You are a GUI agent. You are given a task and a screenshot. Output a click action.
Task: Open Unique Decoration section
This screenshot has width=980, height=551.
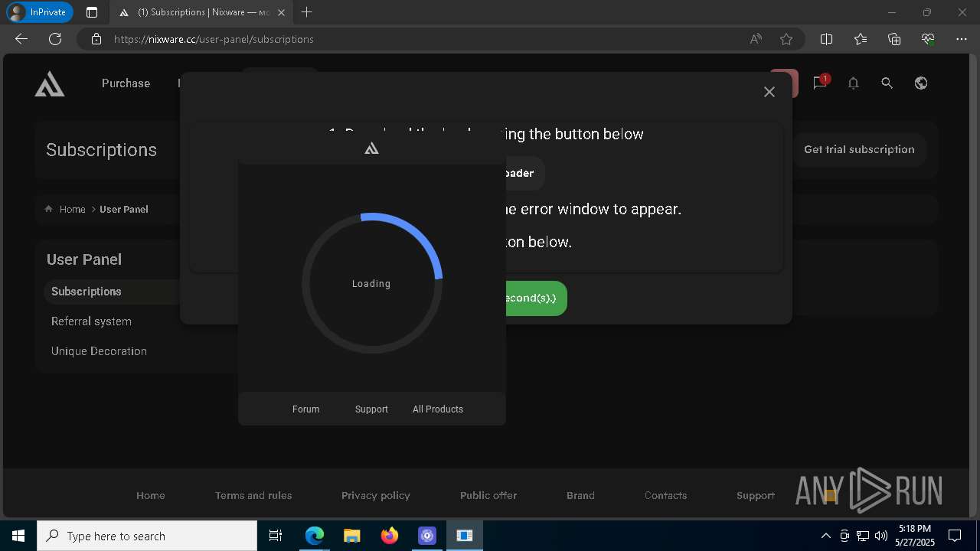pyautogui.click(x=99, y=351)
